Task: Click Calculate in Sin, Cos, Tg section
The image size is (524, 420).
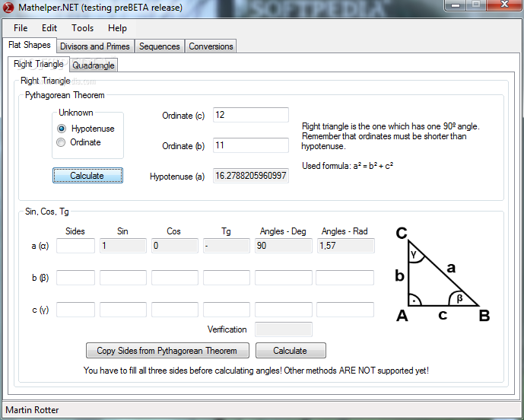Action: click(291, 351)
